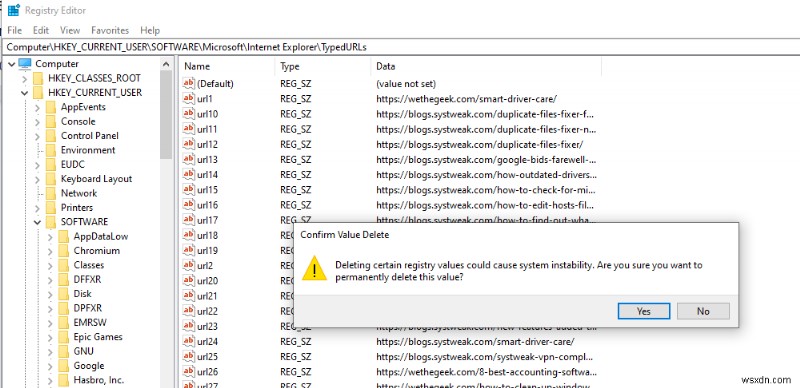Cancel deletion with the No button
This screenshot has width=800, height=388.
[703, 311]
